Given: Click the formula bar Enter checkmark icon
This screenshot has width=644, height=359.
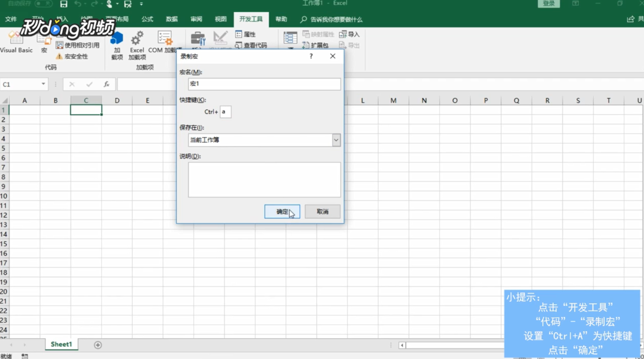Looking at the screenshot, I should point(89,84).
